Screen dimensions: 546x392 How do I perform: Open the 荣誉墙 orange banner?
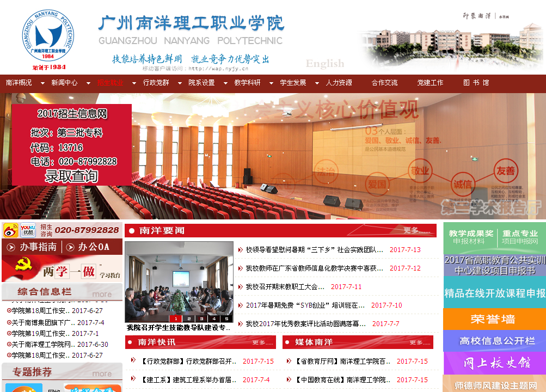(x=494, y=319)
